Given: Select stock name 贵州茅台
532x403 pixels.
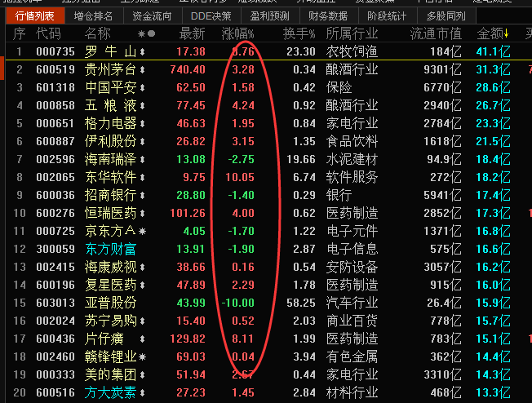Looking at the screenshot, I should (111, 69).
